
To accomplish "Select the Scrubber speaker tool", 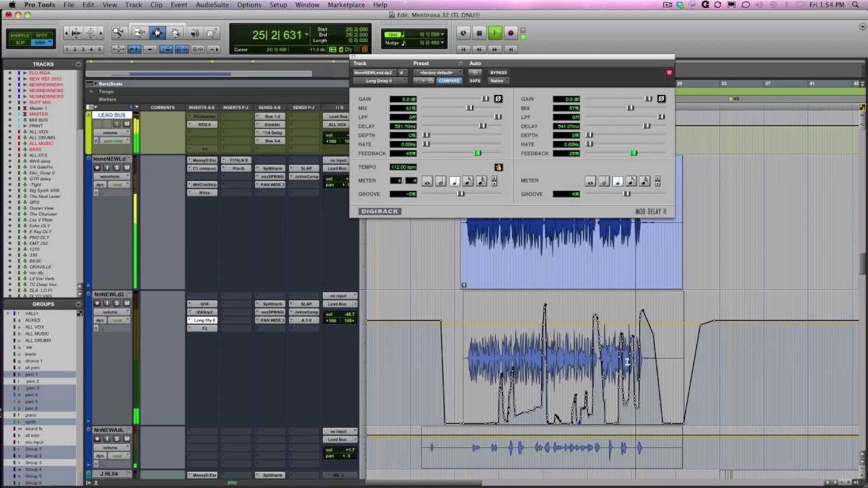I will pos(195,33).
